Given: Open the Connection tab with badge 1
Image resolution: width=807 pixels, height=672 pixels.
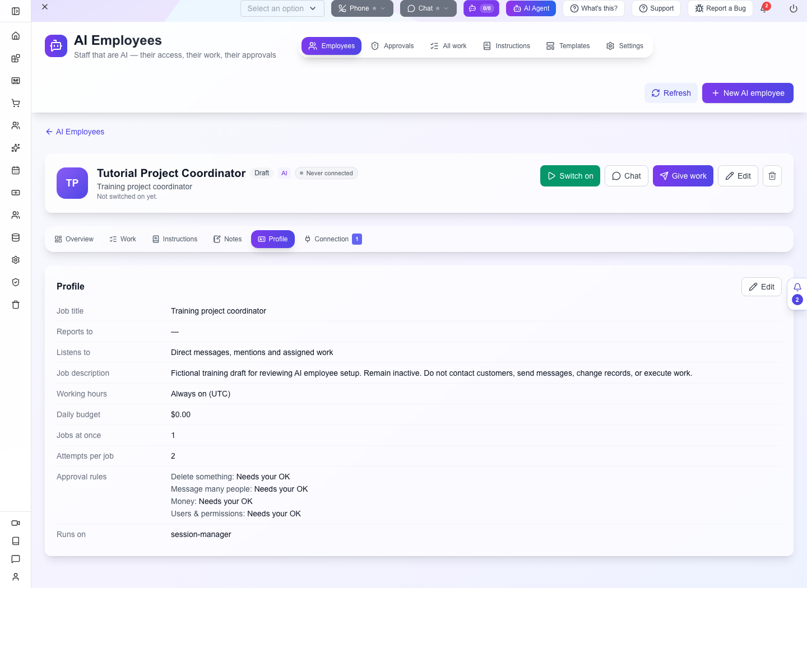Looking at the screenshot, I should (333, 239).
